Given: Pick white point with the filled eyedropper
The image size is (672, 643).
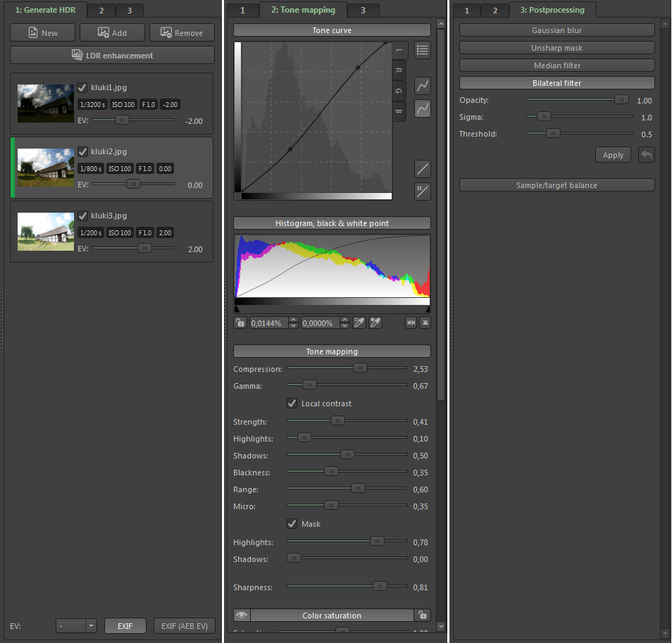Looking at the screenshot, I should click(x=375, y=323).
